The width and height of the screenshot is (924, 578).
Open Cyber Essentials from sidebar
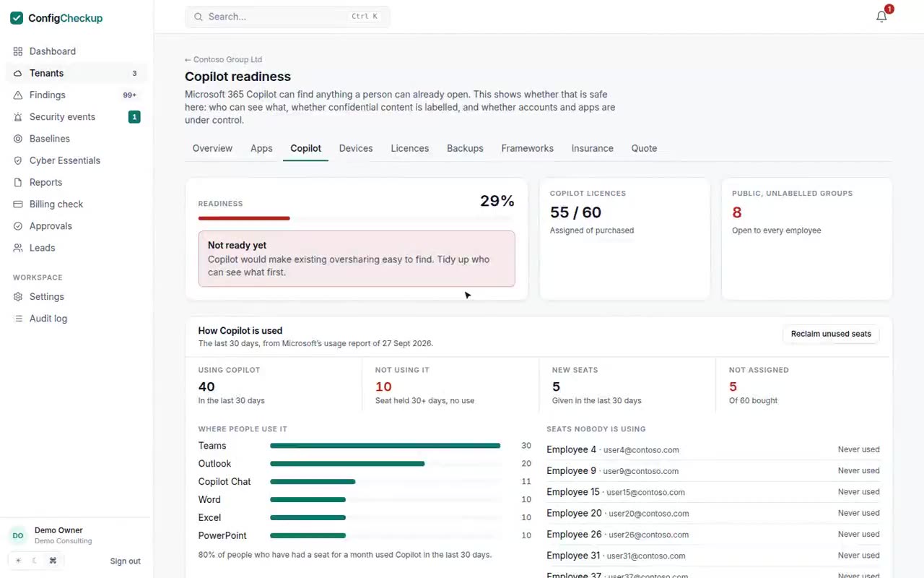(77, 160)
